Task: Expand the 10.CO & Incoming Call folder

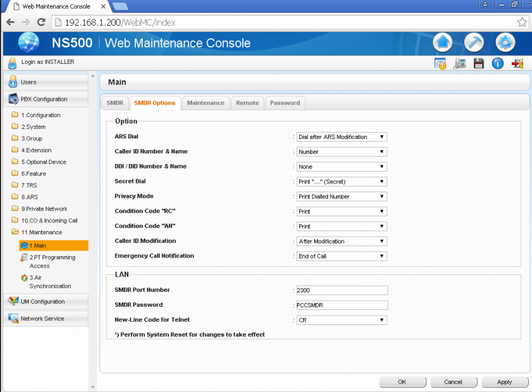Action: pos(49,220)
